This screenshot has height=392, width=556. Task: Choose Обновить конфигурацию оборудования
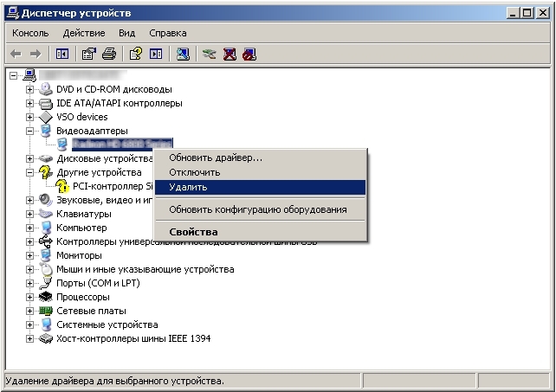261,209
